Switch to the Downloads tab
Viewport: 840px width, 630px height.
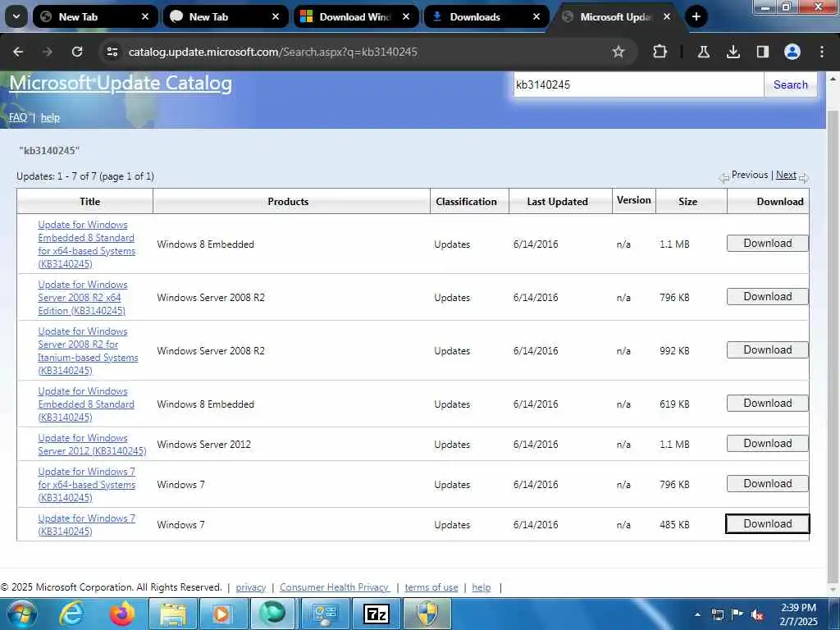486,16
